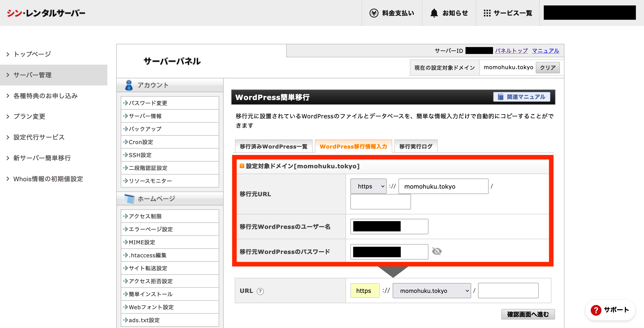
Task: Switch to 移行実行ログ tab
Action: (x=416, y=146)
